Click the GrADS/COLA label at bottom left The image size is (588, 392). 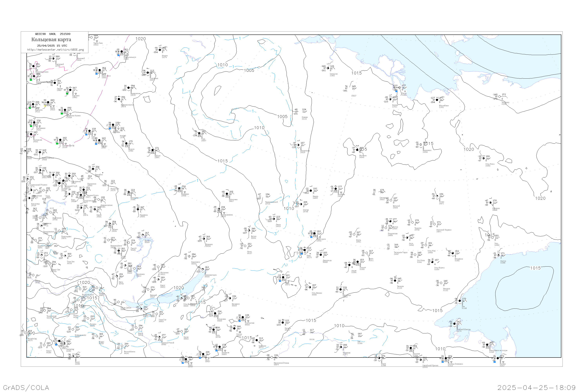tap(26, 387)
